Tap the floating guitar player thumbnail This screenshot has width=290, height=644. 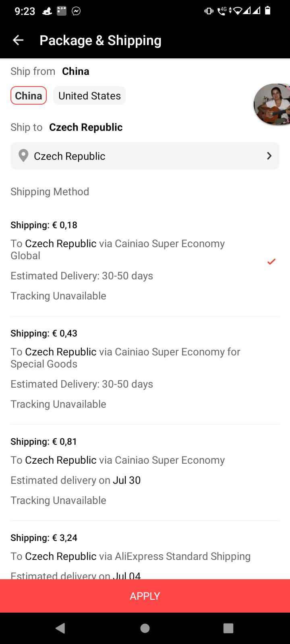tap(273, 104)
